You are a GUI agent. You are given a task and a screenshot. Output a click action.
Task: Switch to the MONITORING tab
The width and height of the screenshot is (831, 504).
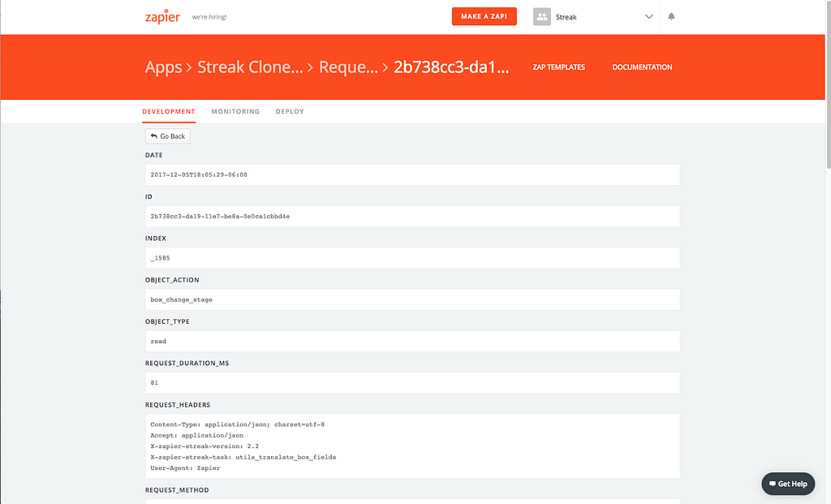click(235, 112)
